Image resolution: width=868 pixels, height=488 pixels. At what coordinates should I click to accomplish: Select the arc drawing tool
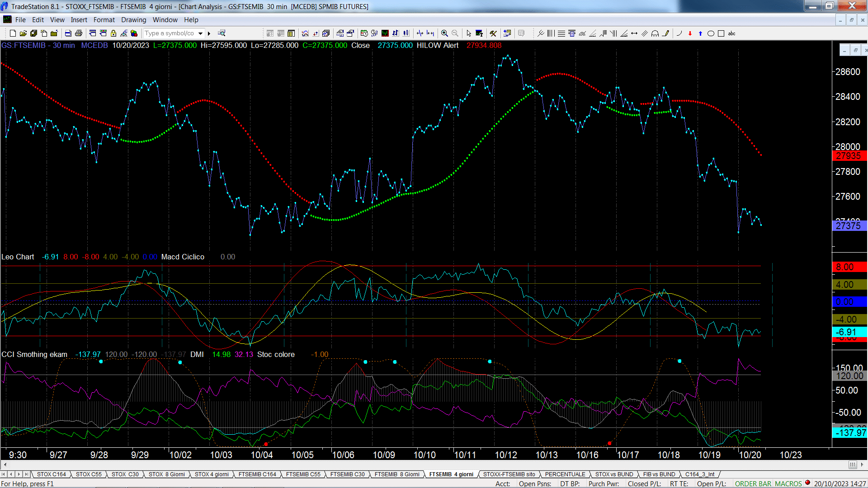point(679,33)
